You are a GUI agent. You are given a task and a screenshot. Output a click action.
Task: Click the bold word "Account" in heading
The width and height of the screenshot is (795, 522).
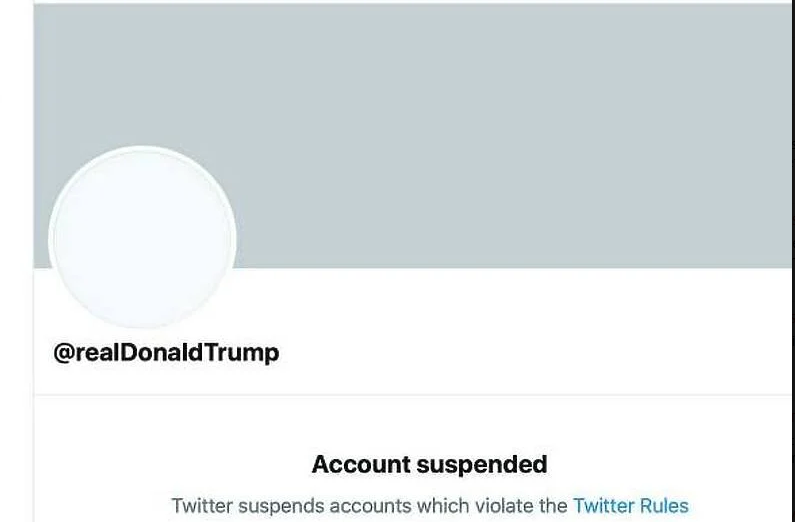coord(361,464)
